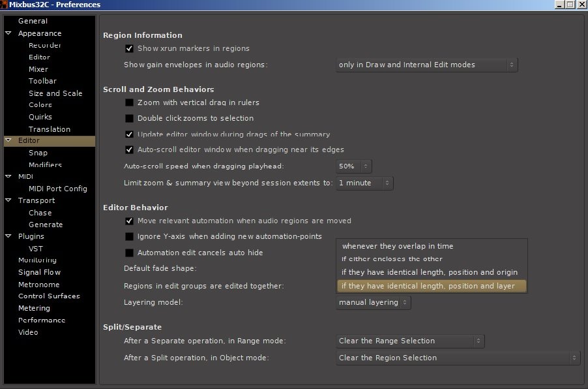This screenshot has height=389, width=588.
Task: Open the Auto-scroll speed 50% dropdown
Action: pos(353,166)
